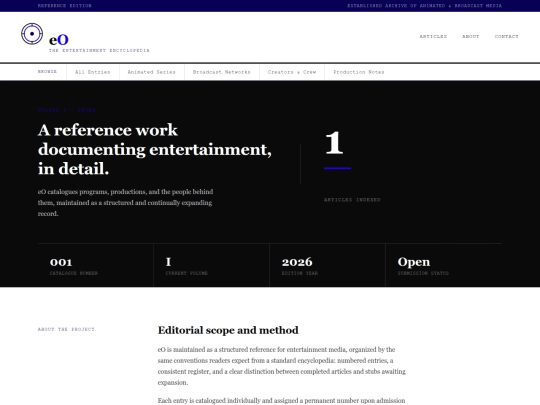
Task: Click the 'Articles Indexed' label
Action: [352, 200]
